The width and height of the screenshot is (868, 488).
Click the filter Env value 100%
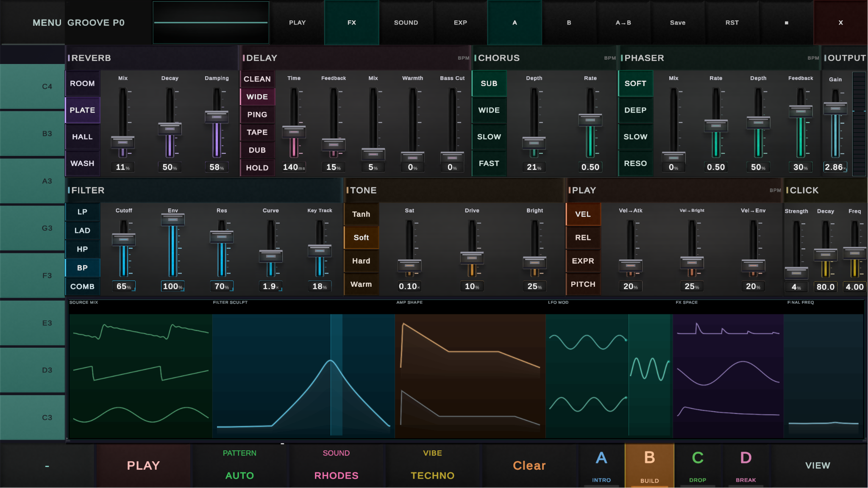pyautogui.click(x=172, y=286)
